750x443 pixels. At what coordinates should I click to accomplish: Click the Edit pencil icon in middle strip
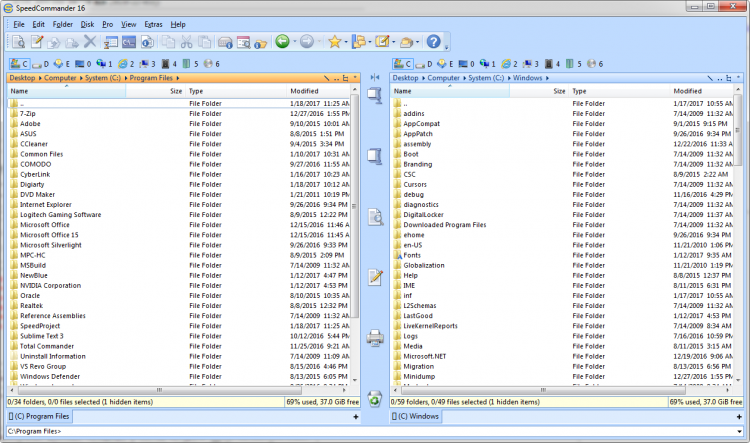375,277
